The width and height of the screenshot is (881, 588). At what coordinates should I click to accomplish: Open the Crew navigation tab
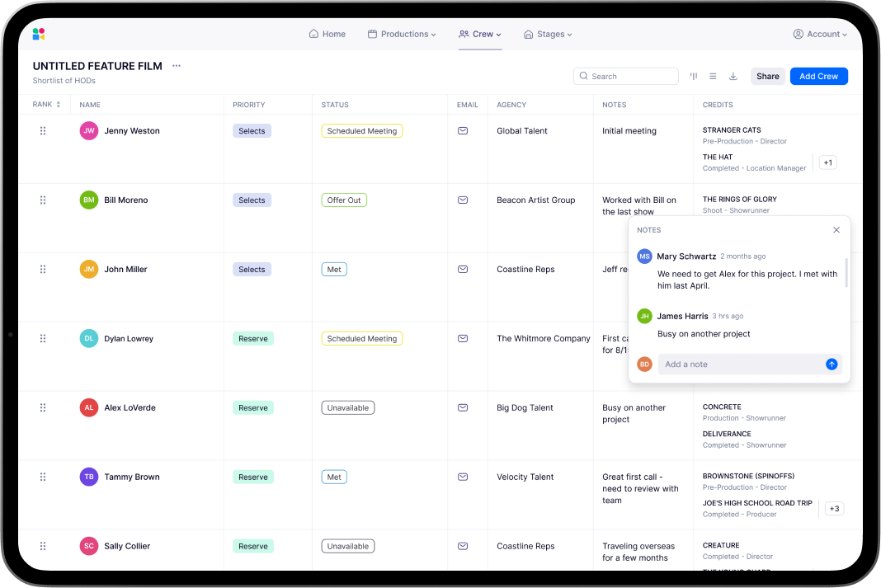[480, 34]
